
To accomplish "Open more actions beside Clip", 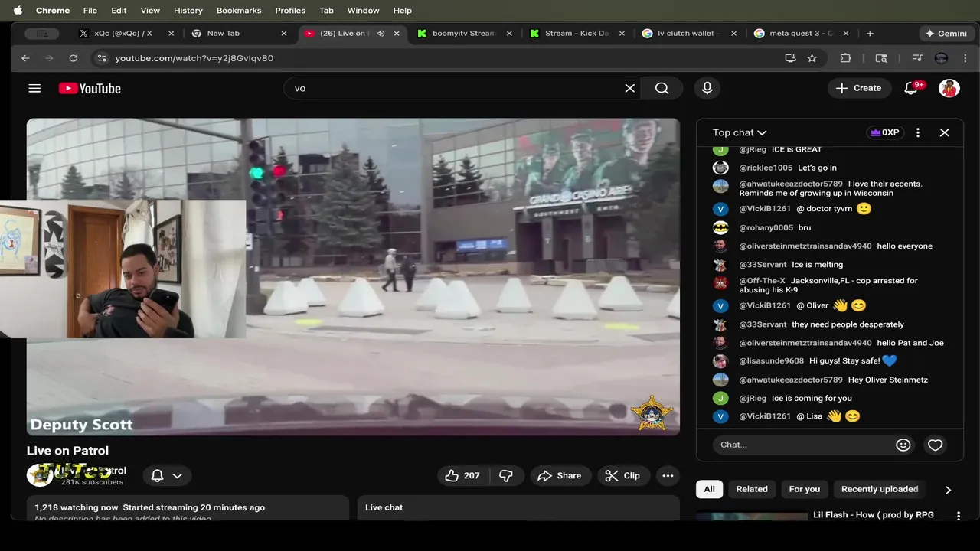I will click(x=668, y=475).
